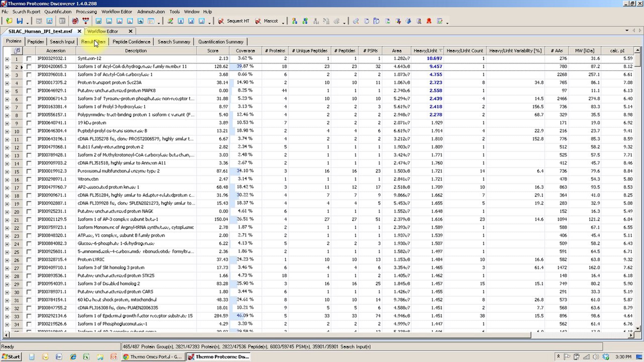Click the Thermo Proteome Discoverer taskbar button
The width and height of the screenshot is (644, 362).
(x=219, y=357)
